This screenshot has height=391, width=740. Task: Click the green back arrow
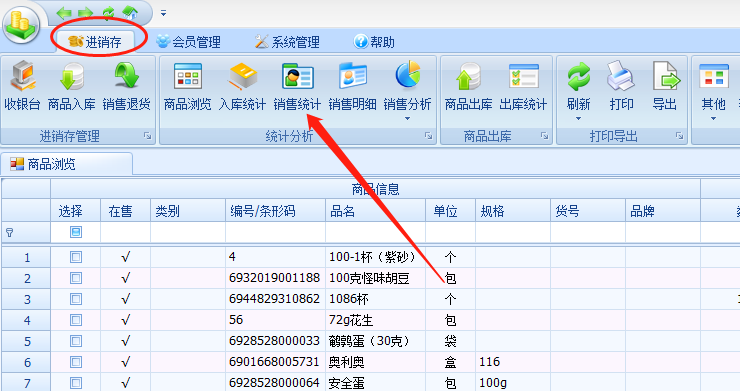tap(64, 13)
